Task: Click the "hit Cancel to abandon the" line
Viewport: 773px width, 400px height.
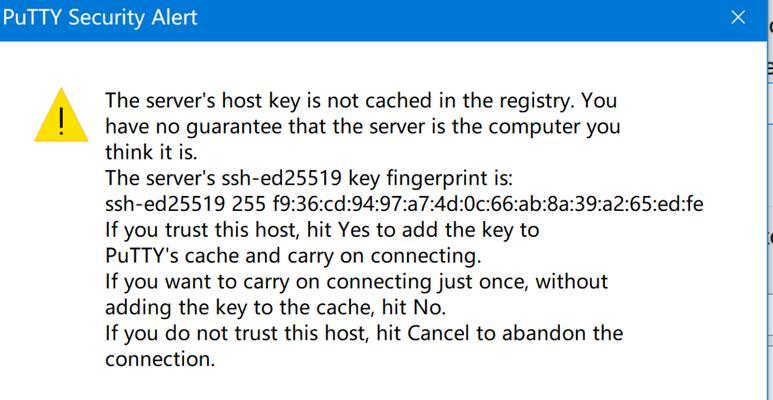Action: (x=364, y=333)
